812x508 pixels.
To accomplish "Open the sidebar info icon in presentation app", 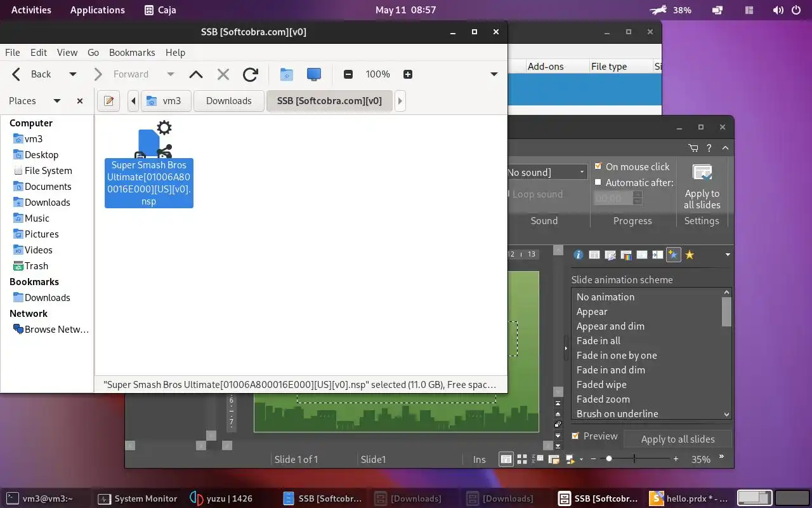I will tap(578, 255).
